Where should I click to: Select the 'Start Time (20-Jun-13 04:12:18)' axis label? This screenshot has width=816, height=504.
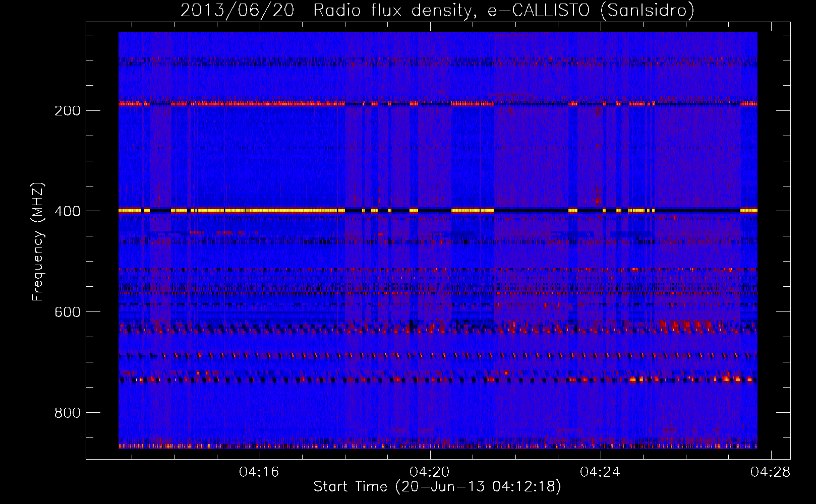(x=437, y=487)
